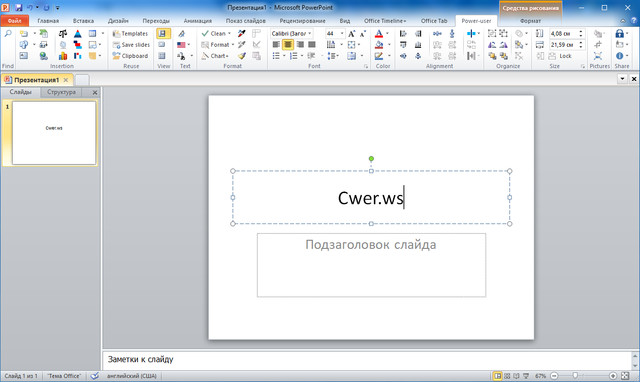Switch to the Анимация ribbon tab
Viewport: 640px width, 382px height.
[198, 21]
